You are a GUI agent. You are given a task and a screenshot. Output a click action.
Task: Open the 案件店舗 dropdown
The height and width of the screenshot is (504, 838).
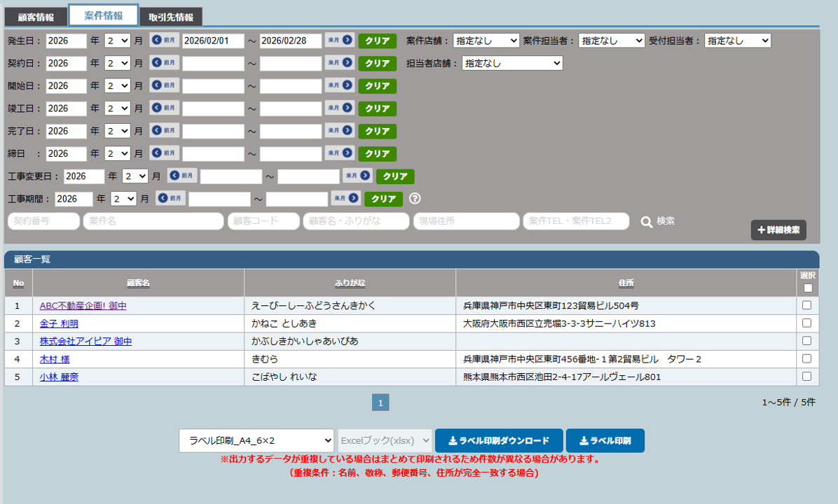486,41
